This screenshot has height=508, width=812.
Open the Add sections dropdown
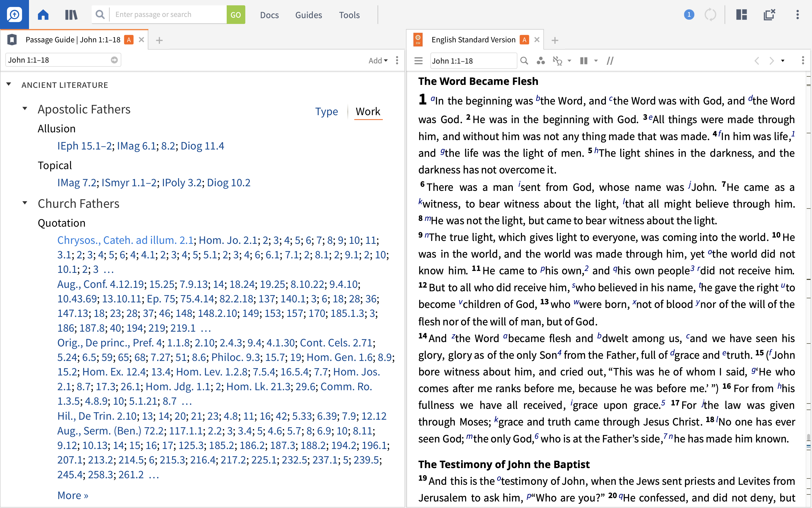click(378, 60)
